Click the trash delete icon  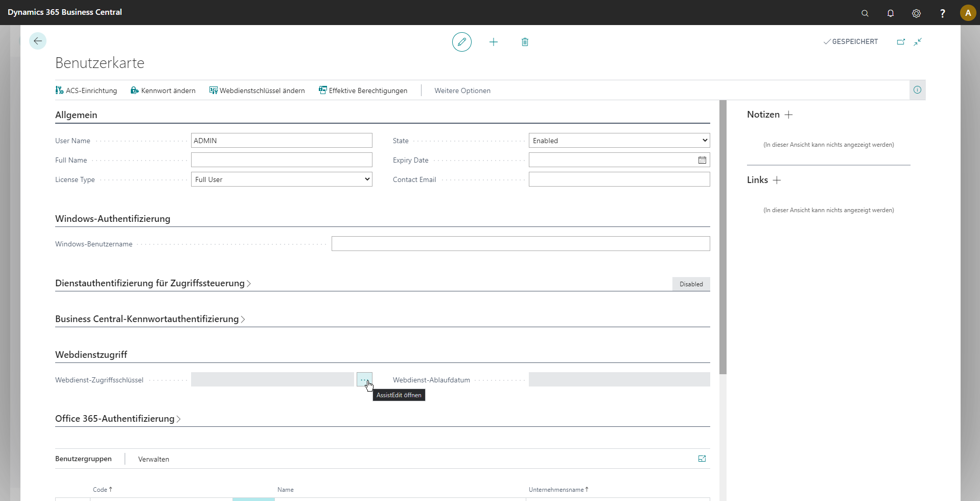[525, 42]
